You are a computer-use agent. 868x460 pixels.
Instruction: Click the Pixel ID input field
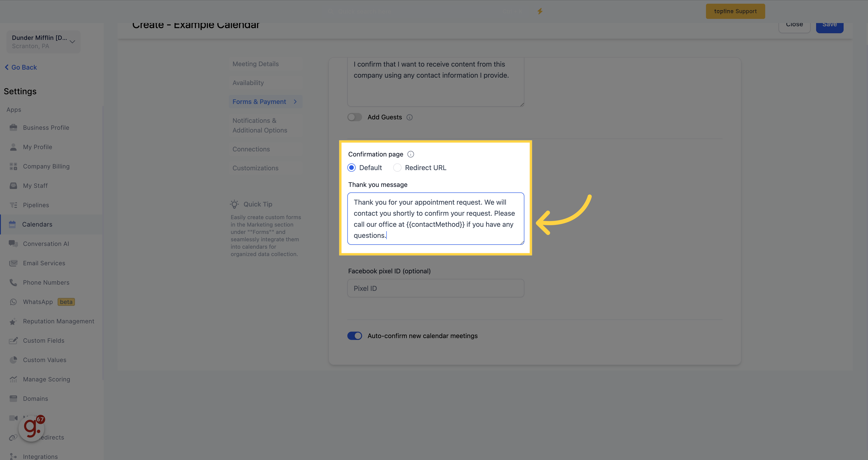pos(436,288)
